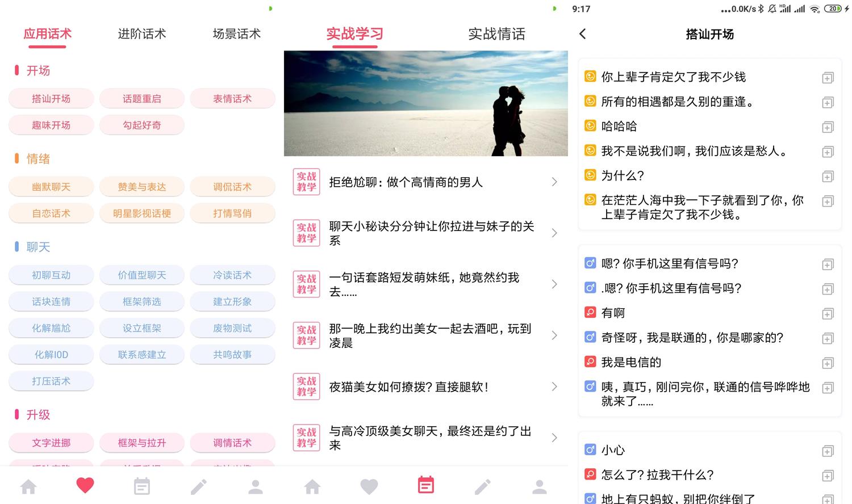The image size is (852, 504).
Task: Switch to the 进阶话术 tab
Action: [x=141, y=34]
